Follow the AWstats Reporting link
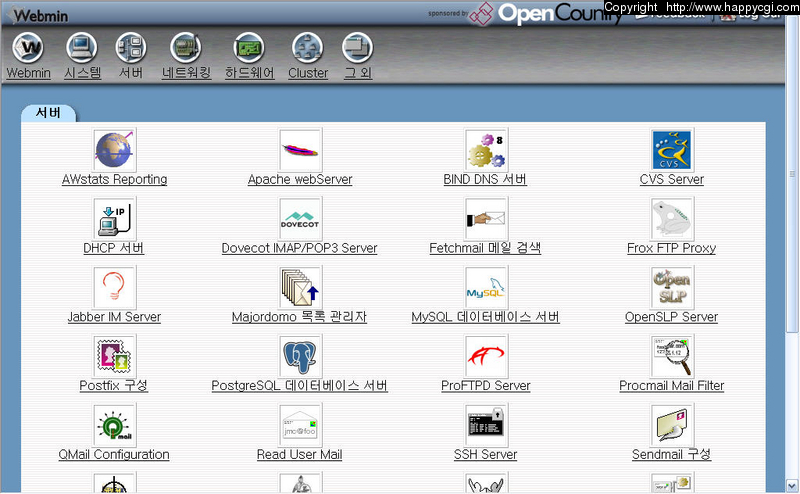Screen dimensions: 800x494 [x=114, y=180]
